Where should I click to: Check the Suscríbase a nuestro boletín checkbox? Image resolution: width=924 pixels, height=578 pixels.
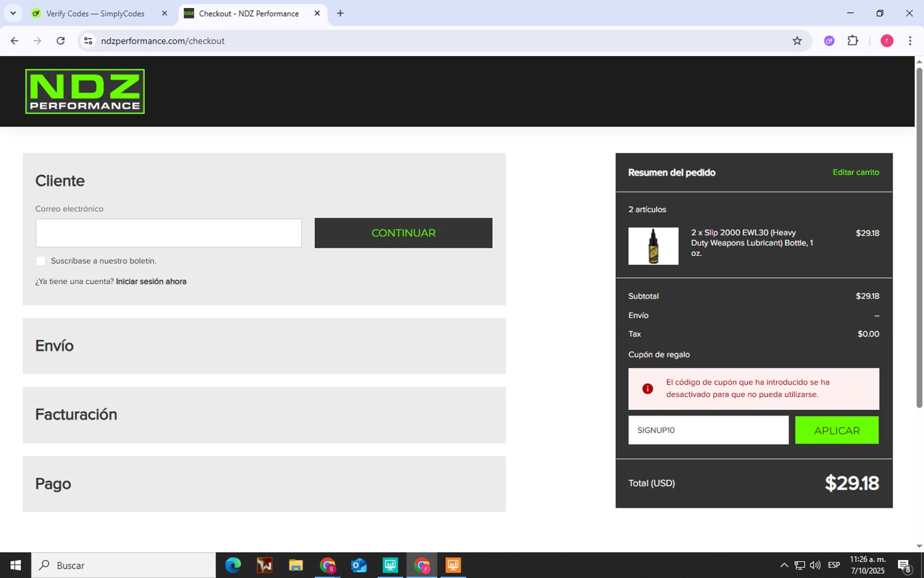coord(41,261)
